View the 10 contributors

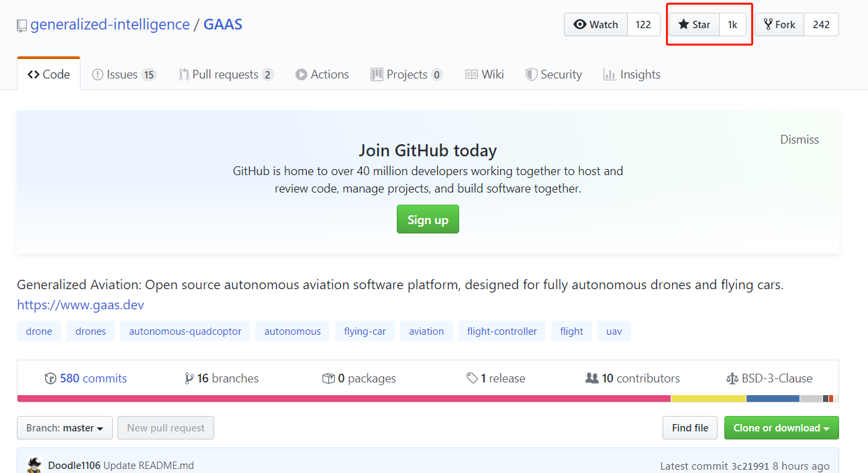(632, 378)
